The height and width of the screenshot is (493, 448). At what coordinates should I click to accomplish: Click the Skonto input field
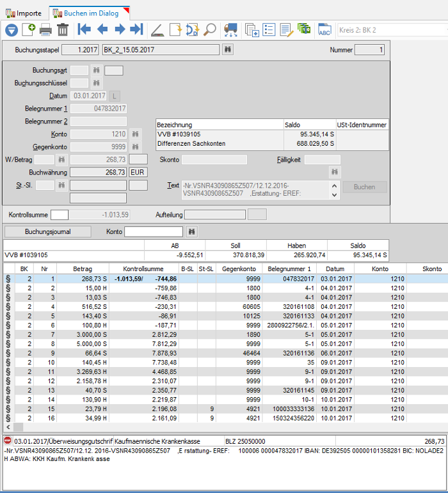pyautogui.click(x=214, y=160)
